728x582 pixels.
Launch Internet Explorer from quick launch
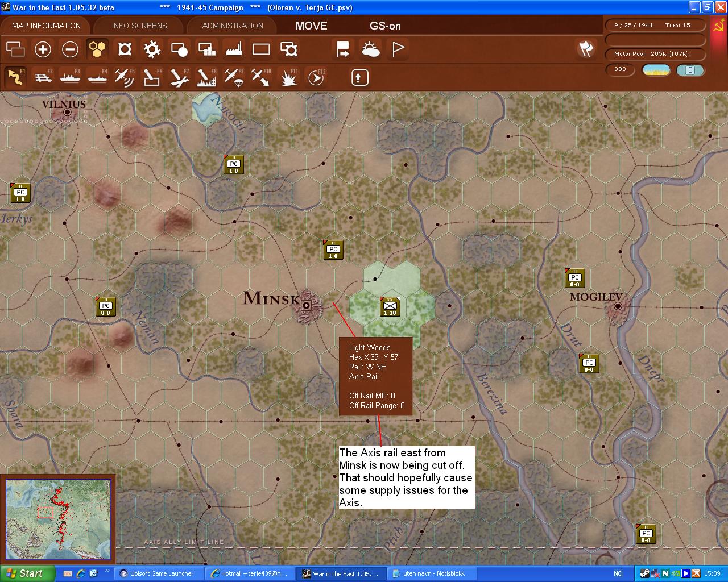[81, 574]
